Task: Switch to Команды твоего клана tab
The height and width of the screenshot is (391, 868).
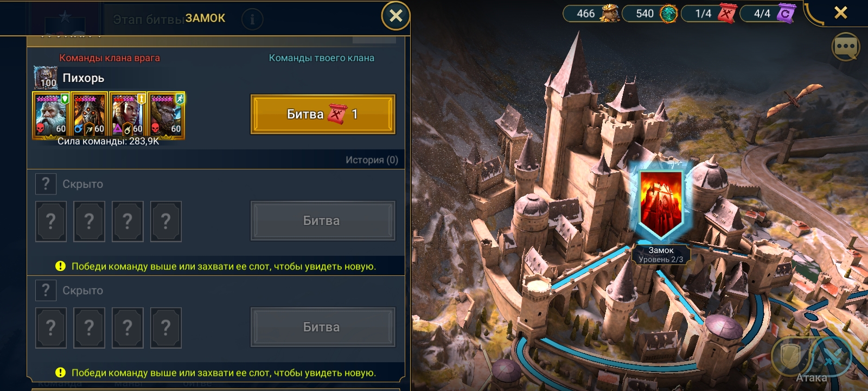Action: coord(322,58)
